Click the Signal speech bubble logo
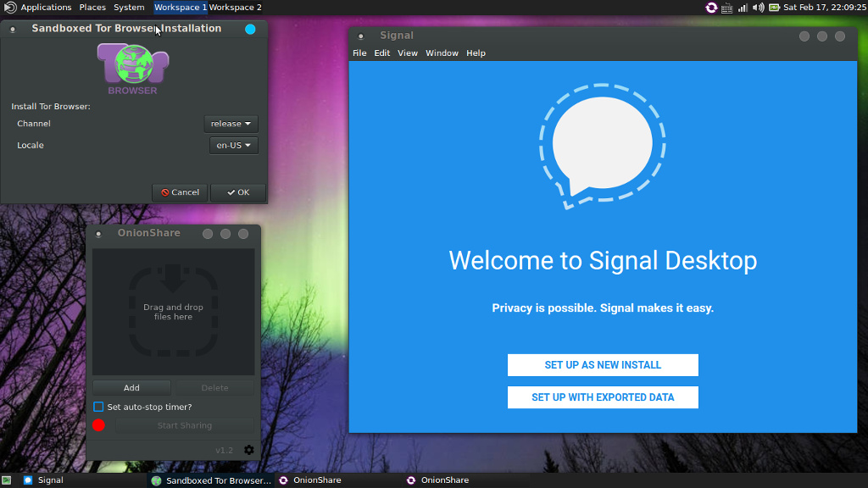868x488 pixels. pyautogui.click(x=602, y=146)
